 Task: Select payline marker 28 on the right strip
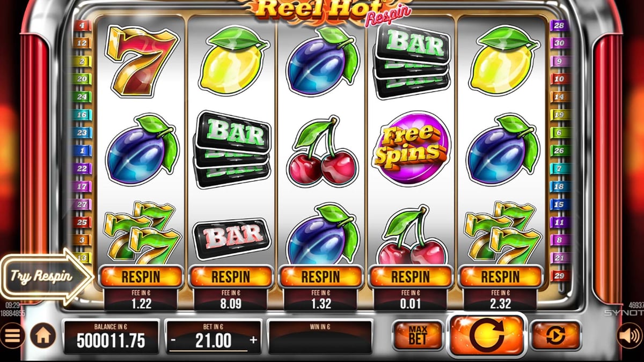[x=559, y=26]
